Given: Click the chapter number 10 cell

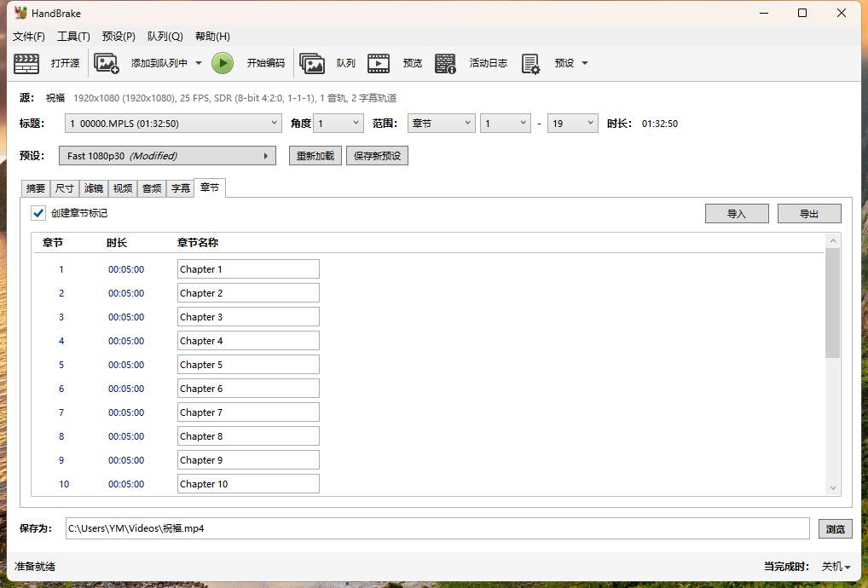Looking at the screenshot, I should click(x=64, y=484).
